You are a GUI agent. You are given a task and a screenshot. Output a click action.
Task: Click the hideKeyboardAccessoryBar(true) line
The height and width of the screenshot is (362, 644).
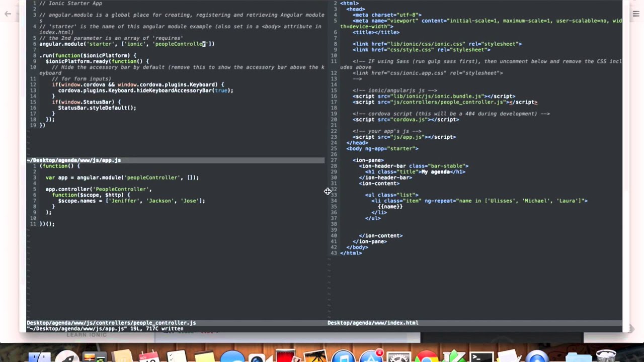pos(145,90)
